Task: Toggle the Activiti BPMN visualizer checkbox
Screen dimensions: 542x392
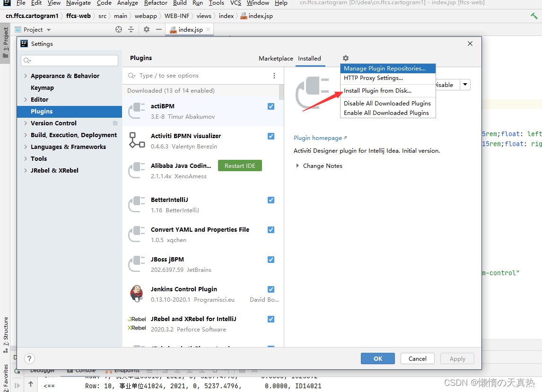Action: 271,136
